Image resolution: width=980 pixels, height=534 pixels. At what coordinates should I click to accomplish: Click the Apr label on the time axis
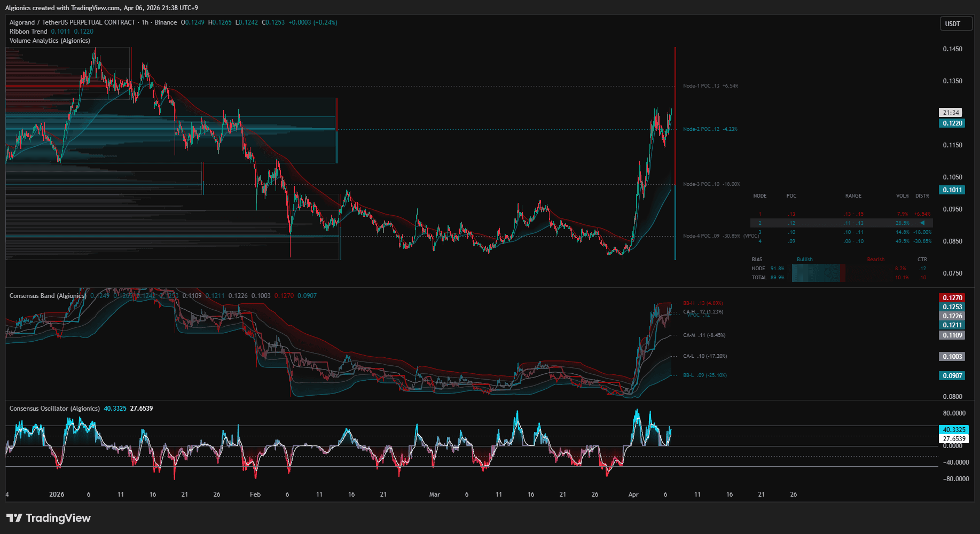tap(633, 494)
